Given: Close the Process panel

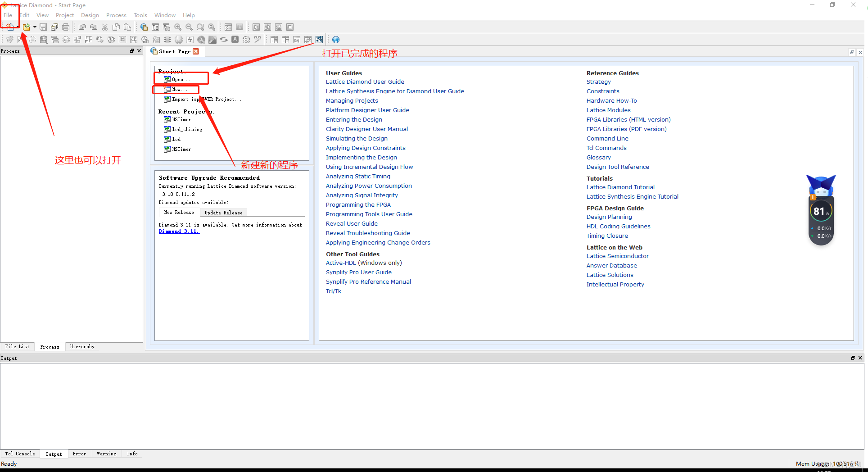Looking at the screenshot, I should (139, 51).
